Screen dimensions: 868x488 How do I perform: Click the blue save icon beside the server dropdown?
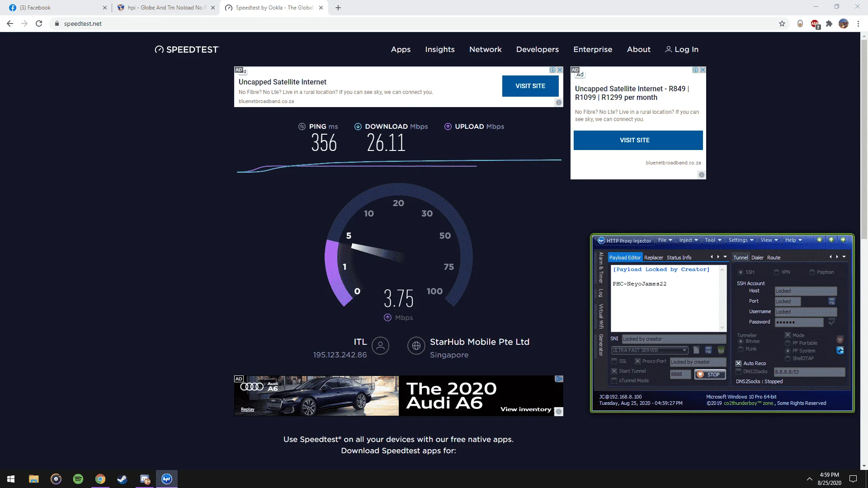pyautogui.click(x=708, y=350)
